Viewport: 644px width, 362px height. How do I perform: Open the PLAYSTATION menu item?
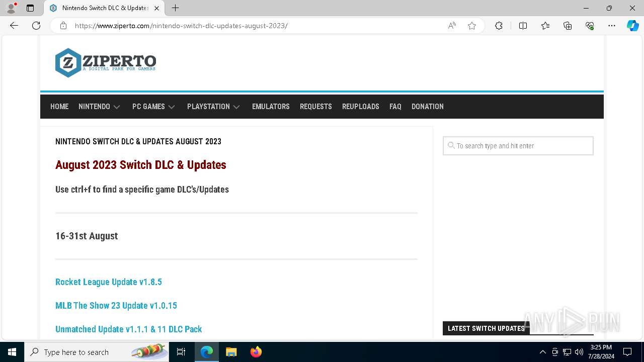click(x=208, y=107)
